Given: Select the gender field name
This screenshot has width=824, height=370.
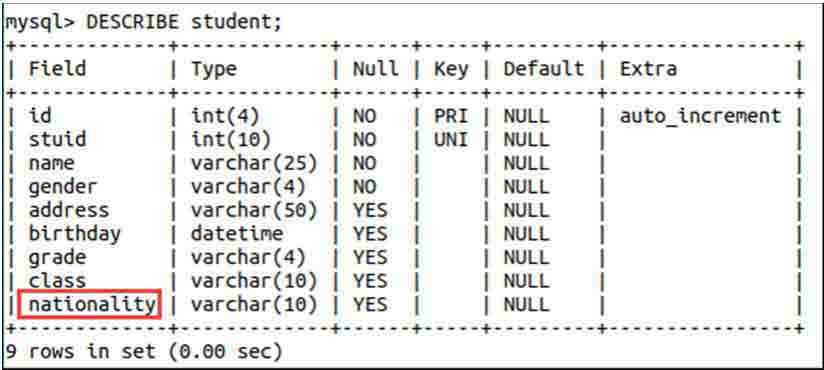Looking at the screenshot, I should click(x=63, y=187).
